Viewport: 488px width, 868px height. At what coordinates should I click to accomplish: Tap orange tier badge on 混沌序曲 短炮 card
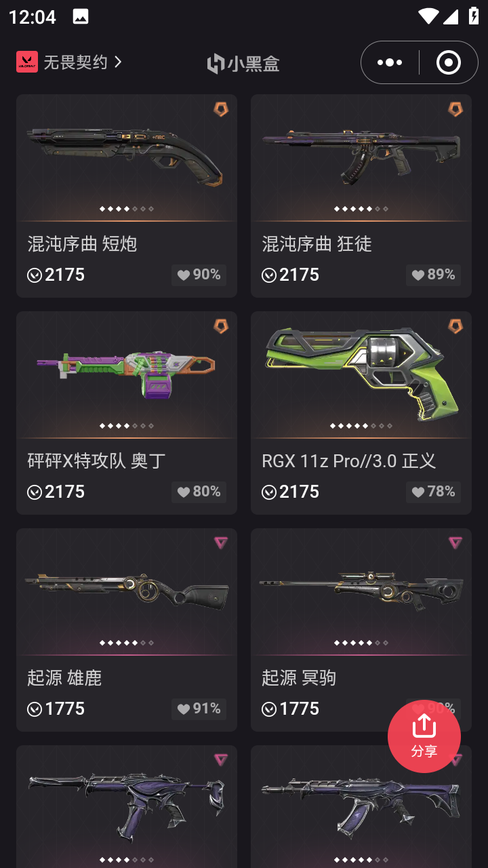pyautogui.click(x=221, y=109)
